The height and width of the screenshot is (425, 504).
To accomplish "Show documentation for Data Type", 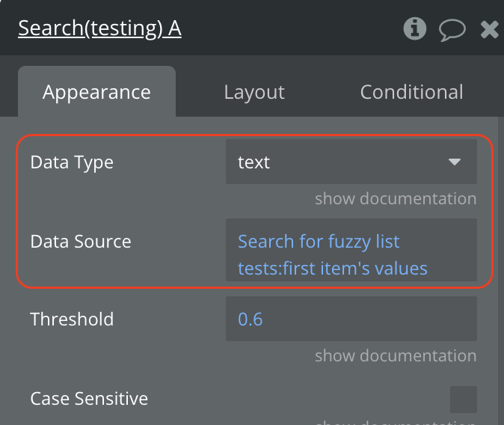I will click(395, 198).
